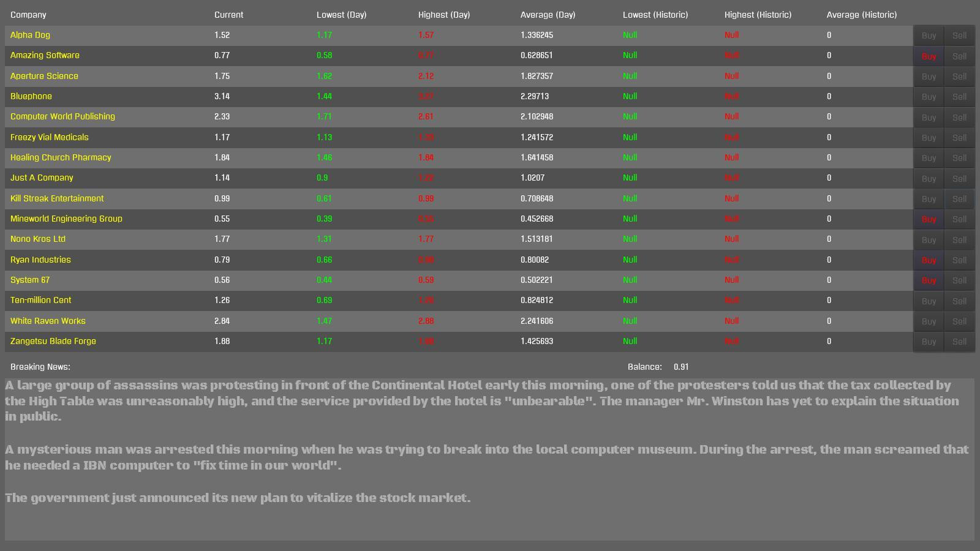980x551 pixels.
Task: Click the Average (Historic) column header
Action: [861, 15]
